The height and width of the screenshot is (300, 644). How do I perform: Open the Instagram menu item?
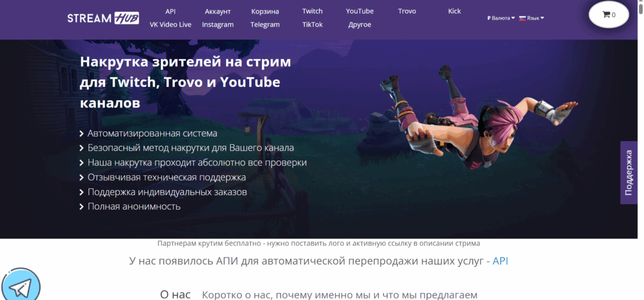(x=218, y=25)
